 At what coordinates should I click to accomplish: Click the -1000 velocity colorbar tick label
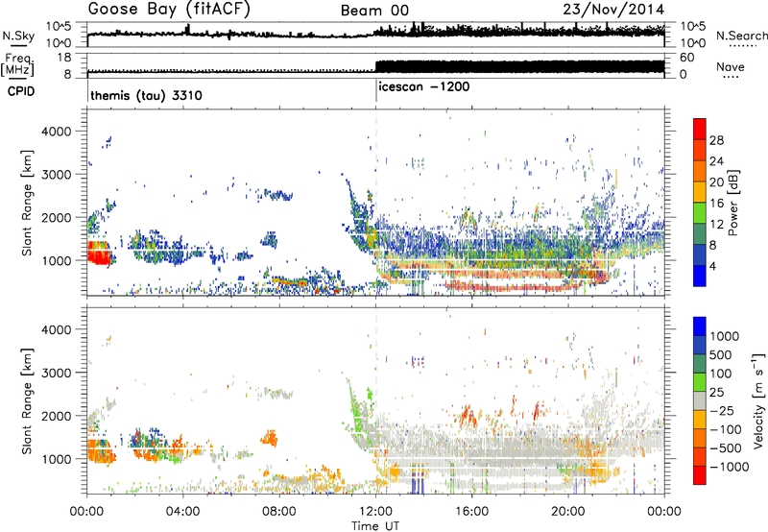pyautogui.click(x=730, y=467)
